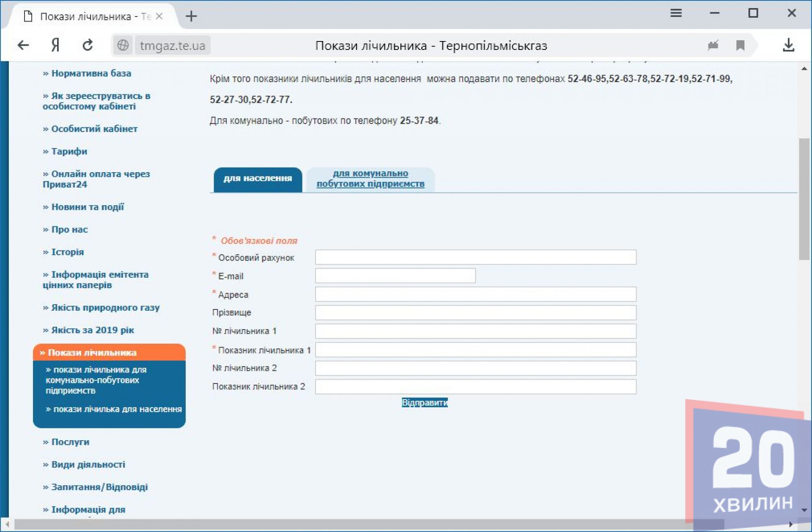
Task: Open a new tab with plus icon
Action: coord(191,16)
